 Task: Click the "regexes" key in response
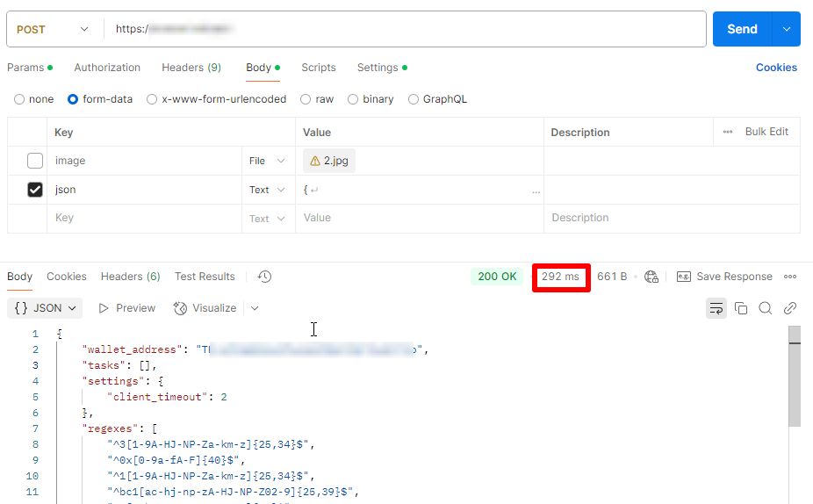point(111,428)
